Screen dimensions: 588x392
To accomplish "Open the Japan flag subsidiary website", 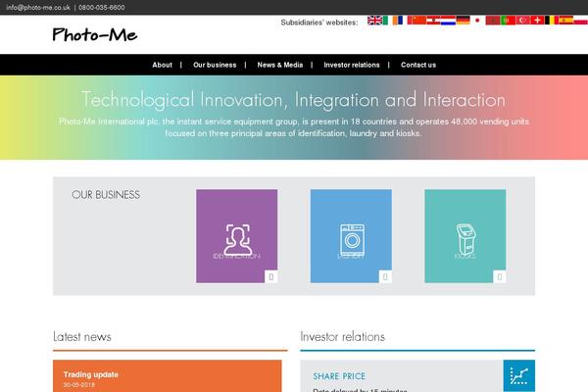I will (x=477, y=20).
